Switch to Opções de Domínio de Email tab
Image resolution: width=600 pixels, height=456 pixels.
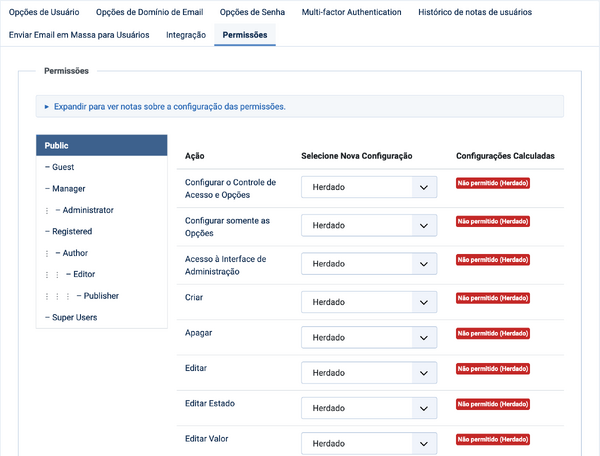[150, 12]
